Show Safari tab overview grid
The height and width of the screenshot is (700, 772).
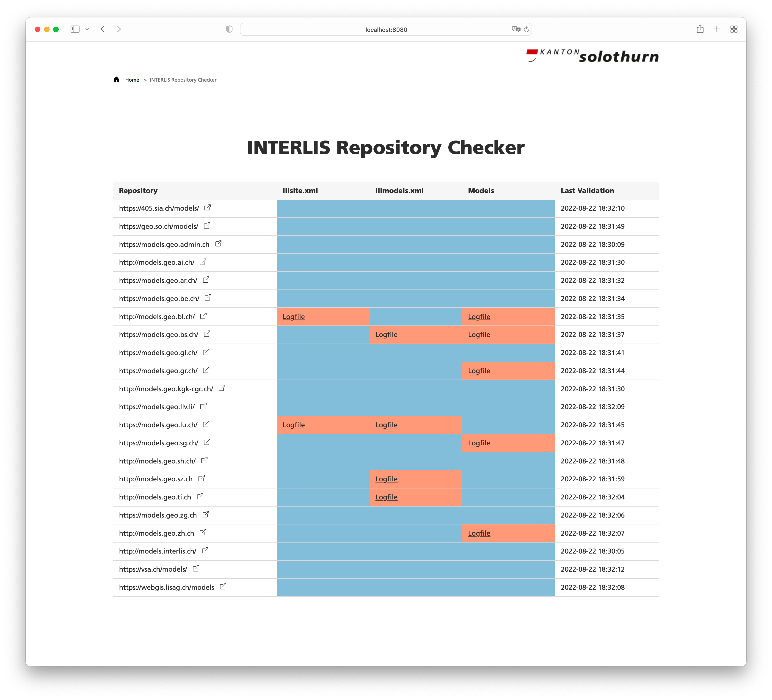(x=734, y=29)
